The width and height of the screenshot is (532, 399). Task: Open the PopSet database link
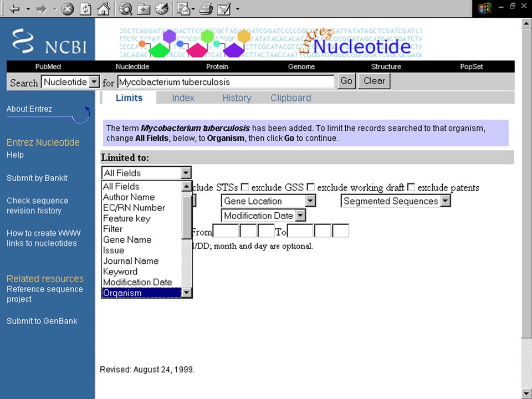(x=471, y=66)
